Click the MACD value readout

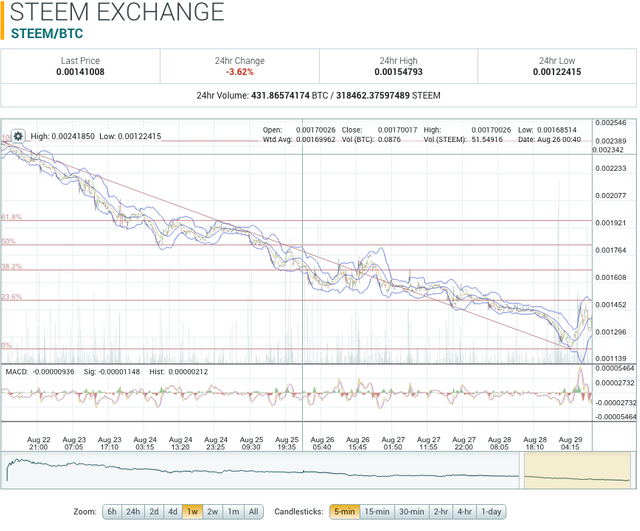coord(40,372)
